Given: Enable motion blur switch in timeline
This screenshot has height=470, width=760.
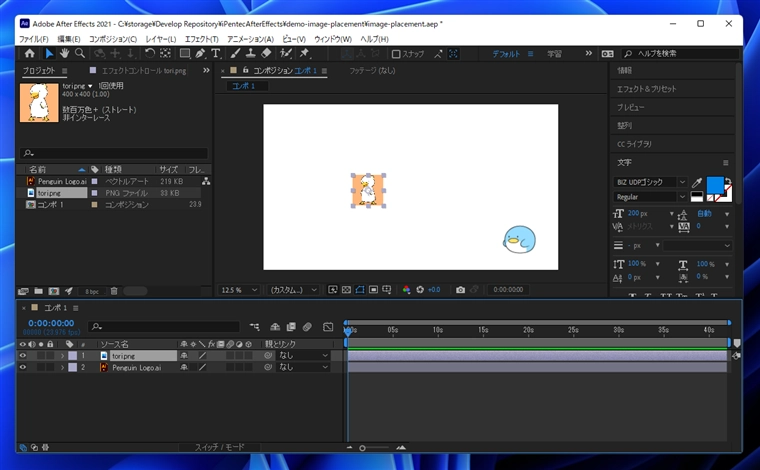Looking at the screenshot, I should [x=307, y=327].
